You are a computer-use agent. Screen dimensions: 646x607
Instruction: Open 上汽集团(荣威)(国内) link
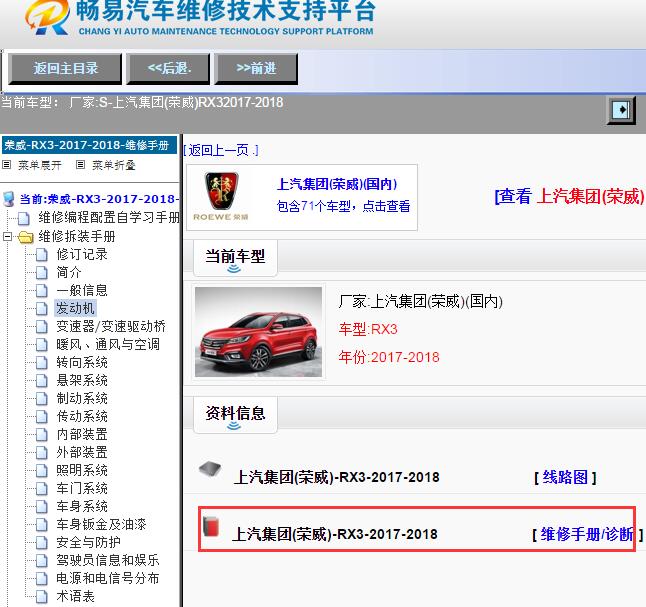tap(337, 184)
